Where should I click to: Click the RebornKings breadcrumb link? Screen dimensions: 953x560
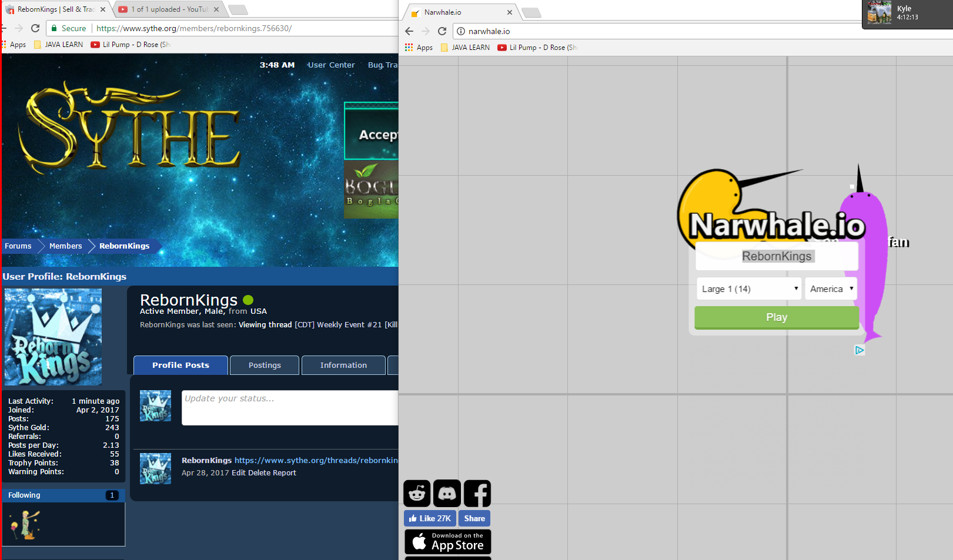(125, 246)
